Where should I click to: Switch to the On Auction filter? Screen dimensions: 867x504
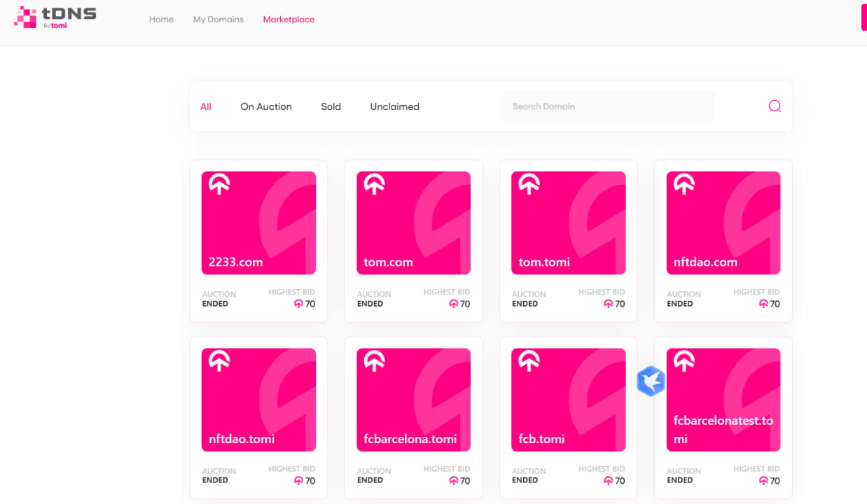pyautogui.click(x=265, y=106)
